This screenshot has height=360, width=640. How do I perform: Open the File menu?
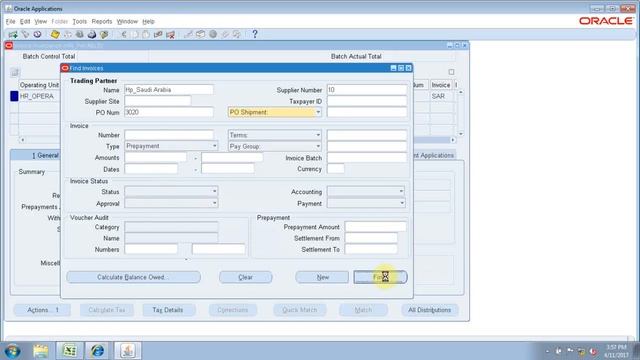tap(10, 22)
